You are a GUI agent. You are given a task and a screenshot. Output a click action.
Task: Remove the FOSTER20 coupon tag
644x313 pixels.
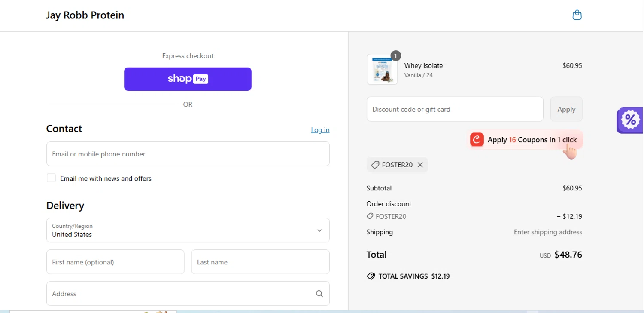click(420, 165)
